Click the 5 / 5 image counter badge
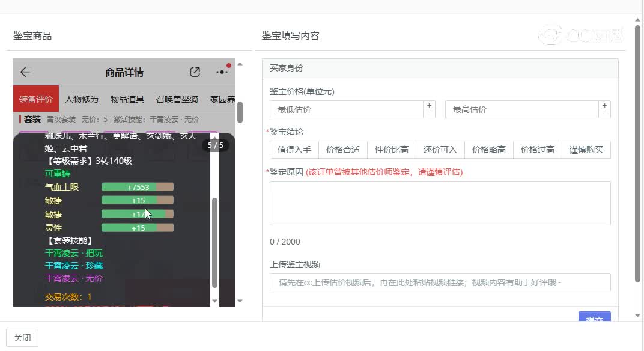The height and width of the screenshot is (351, 644). 216,145
